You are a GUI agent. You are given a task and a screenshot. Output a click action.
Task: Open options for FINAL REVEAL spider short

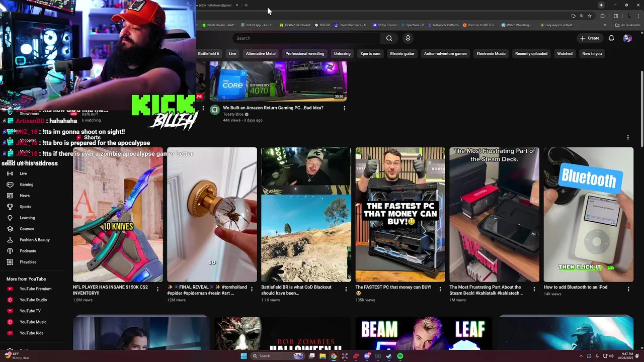(252, 289)
